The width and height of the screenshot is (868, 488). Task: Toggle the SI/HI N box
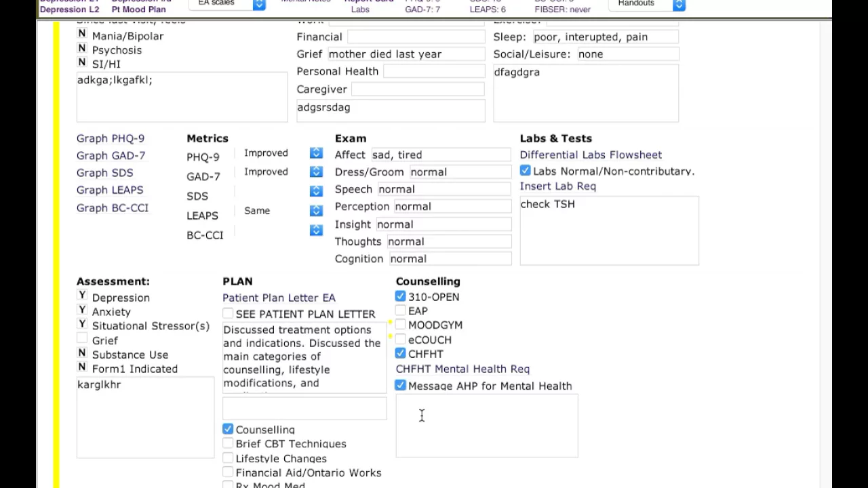[x=82, y=62]
